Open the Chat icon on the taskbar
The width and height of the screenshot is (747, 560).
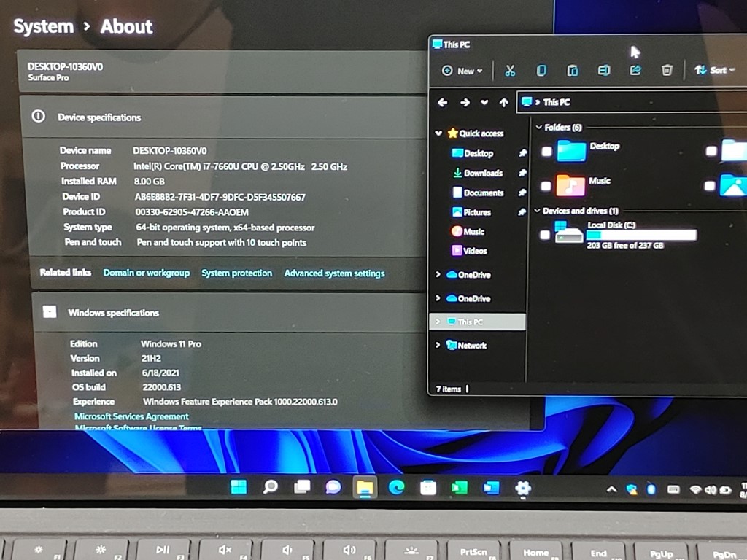(333, 487)
